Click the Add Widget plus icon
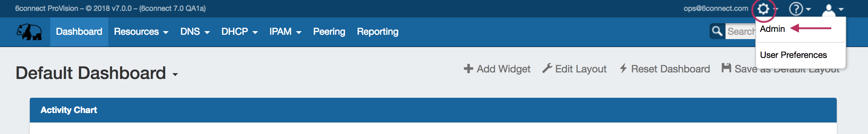The width and height of the screenshot is (868, 134). 468,68
